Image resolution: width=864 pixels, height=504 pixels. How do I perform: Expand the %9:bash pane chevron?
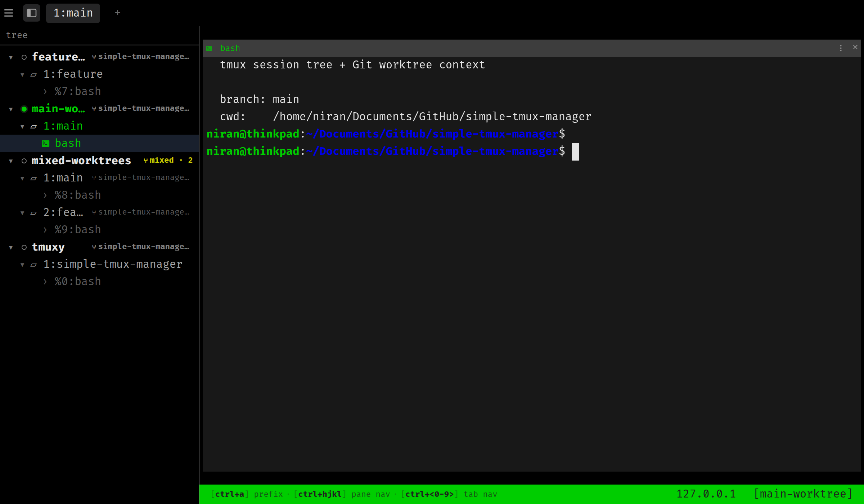[45, 230]
